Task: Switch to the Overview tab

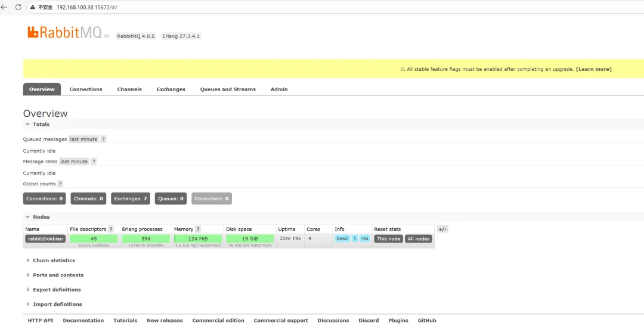Action: (42, 89)
